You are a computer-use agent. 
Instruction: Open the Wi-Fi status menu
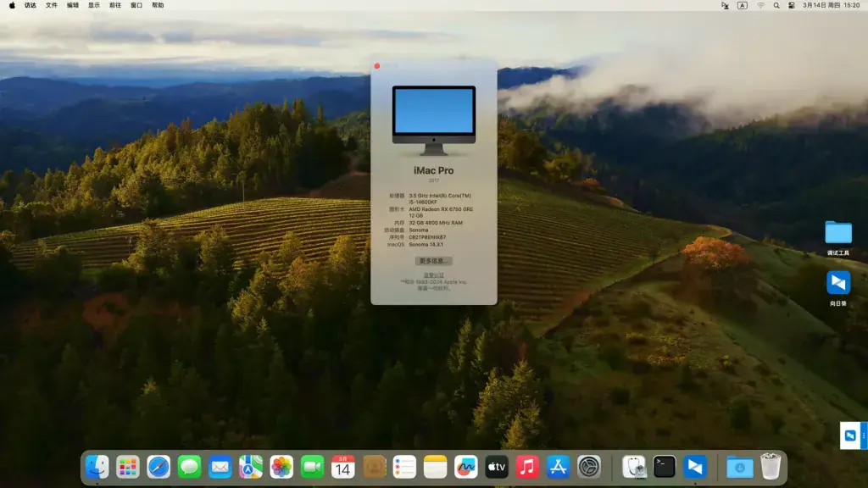pos(760,6)
